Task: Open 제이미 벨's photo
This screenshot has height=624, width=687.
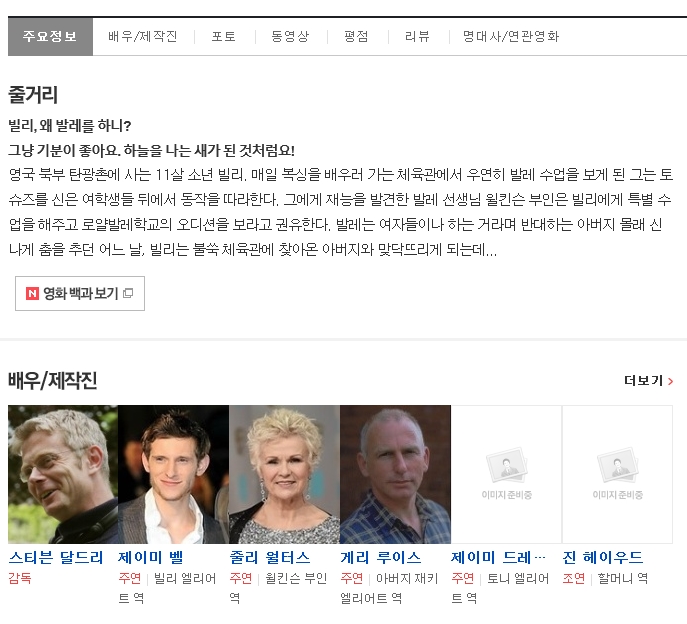Action: point(174,475)
